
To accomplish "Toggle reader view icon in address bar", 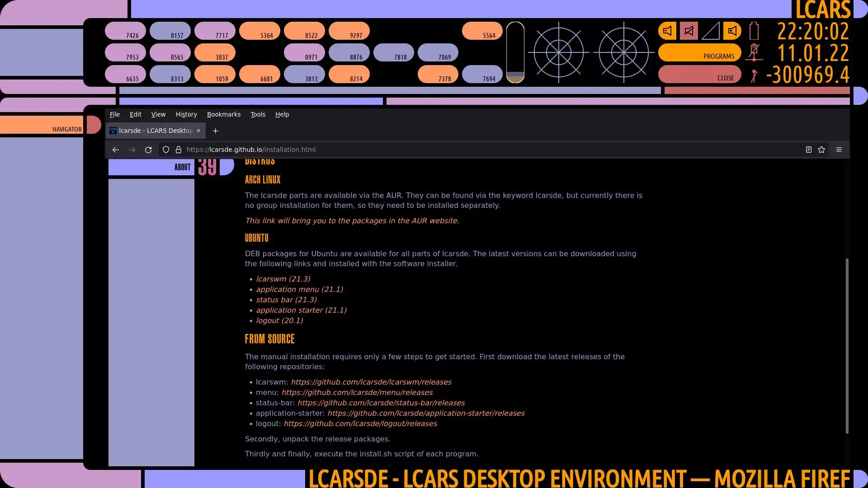I will [x=809, y=150].
